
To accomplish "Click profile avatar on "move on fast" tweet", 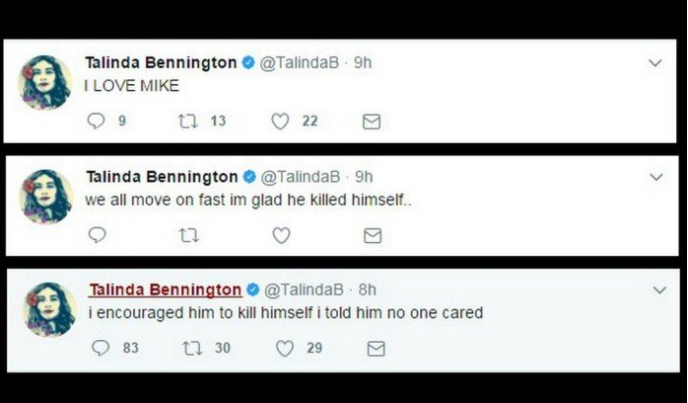I will point(47,196).
